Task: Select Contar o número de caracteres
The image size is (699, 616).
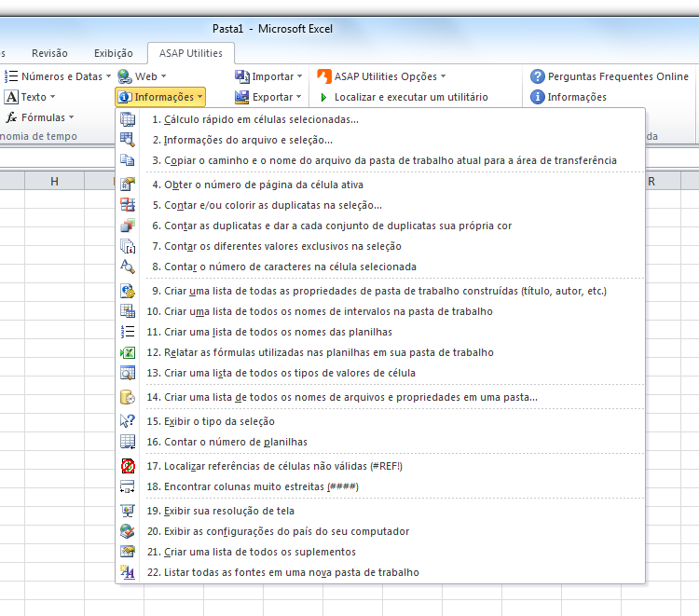Action: click(x=380, y=267)
